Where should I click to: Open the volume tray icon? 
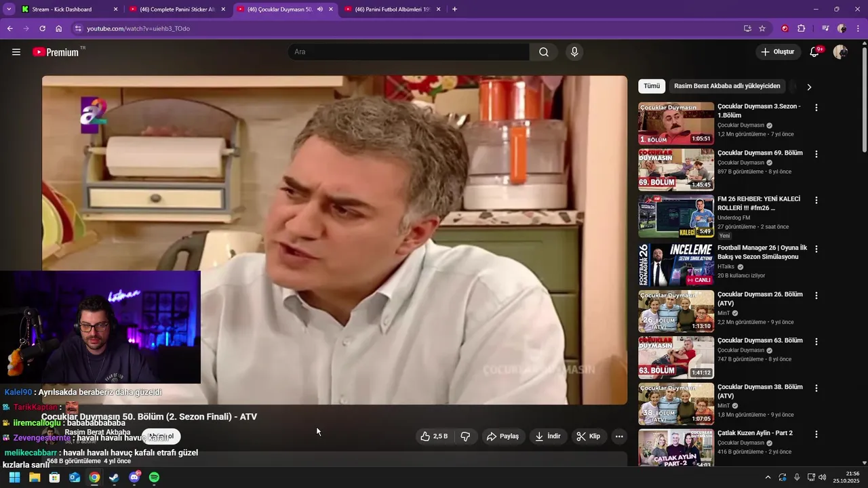pyautogui.click(x=823, y=477)
